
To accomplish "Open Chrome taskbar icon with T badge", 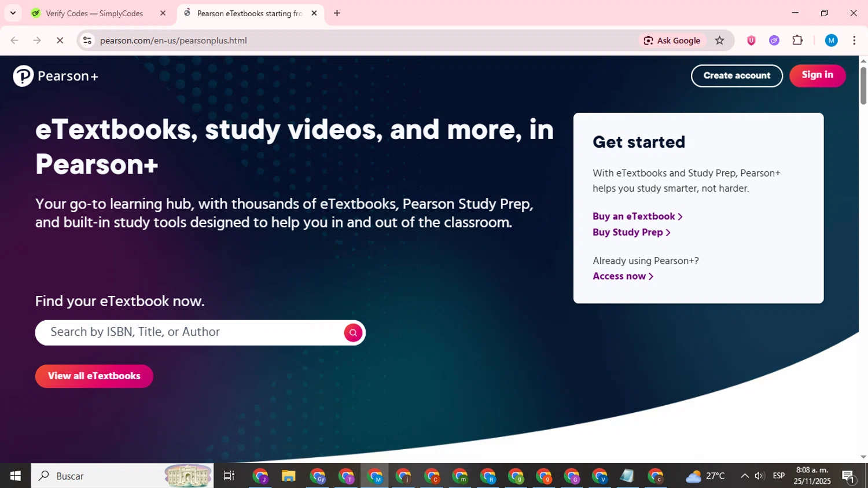I will [x=346, y=476].
